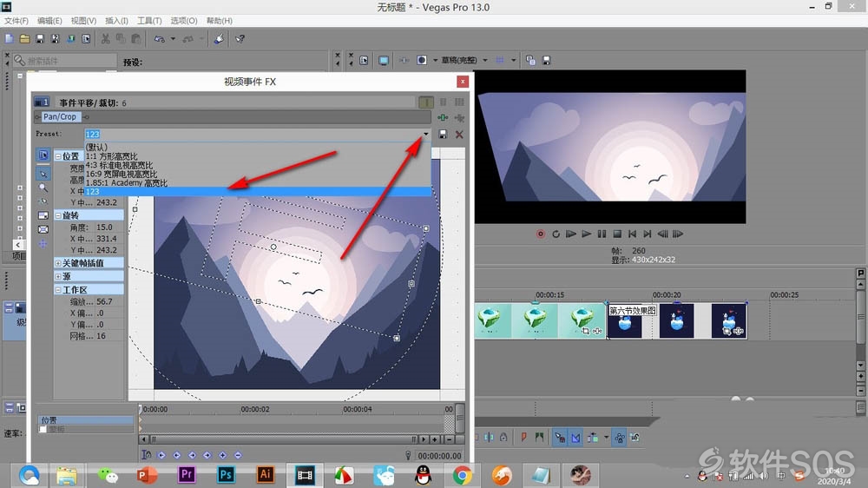The width and height of the screenshot is (868, 488).
Task: Delete preset using red X icon
Action: 459,134
